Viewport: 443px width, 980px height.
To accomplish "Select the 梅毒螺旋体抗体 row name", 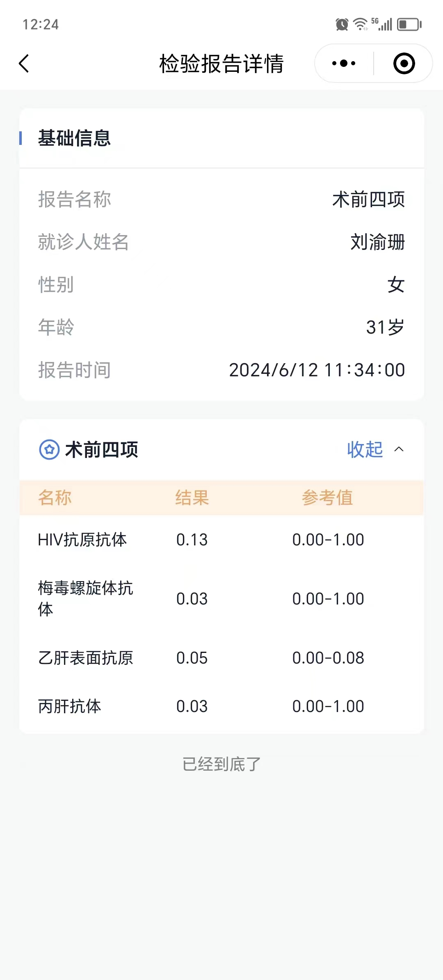I will click(85, 599).
